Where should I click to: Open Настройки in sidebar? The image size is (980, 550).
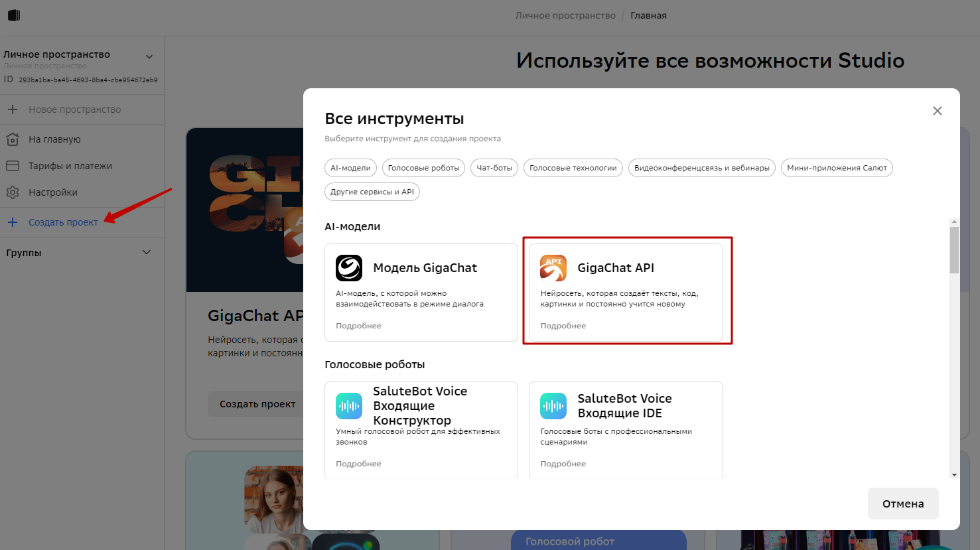[53, 192]
